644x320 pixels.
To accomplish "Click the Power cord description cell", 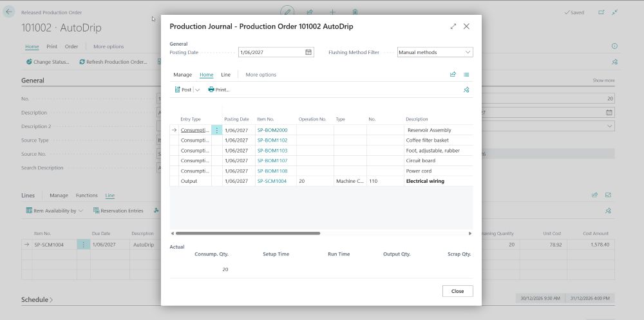I will 438,171.
